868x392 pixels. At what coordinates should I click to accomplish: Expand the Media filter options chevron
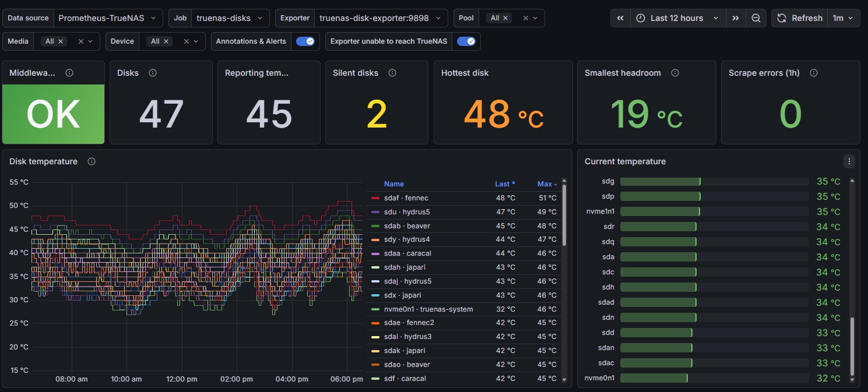tap(91, 41)
